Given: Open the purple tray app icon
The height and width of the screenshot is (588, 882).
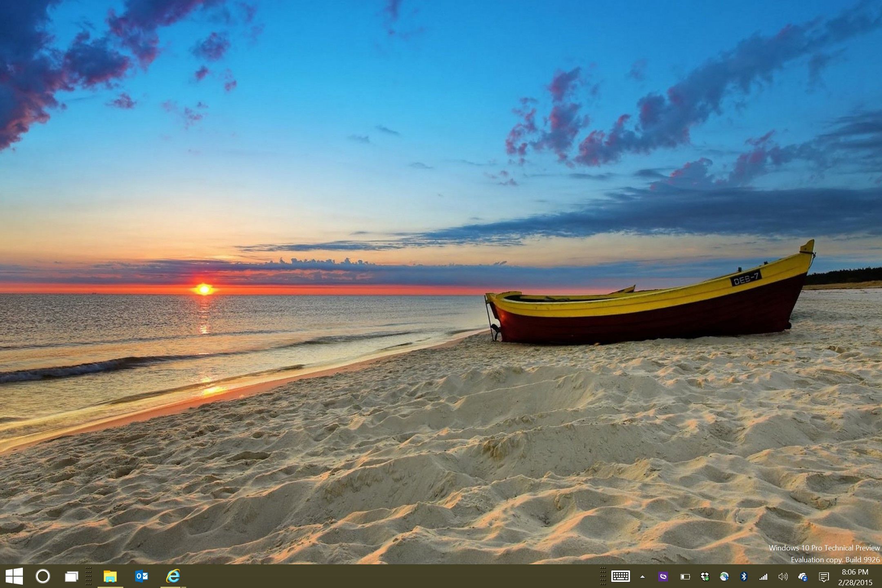Looking at the screenshot, I should tap(663, 577).
